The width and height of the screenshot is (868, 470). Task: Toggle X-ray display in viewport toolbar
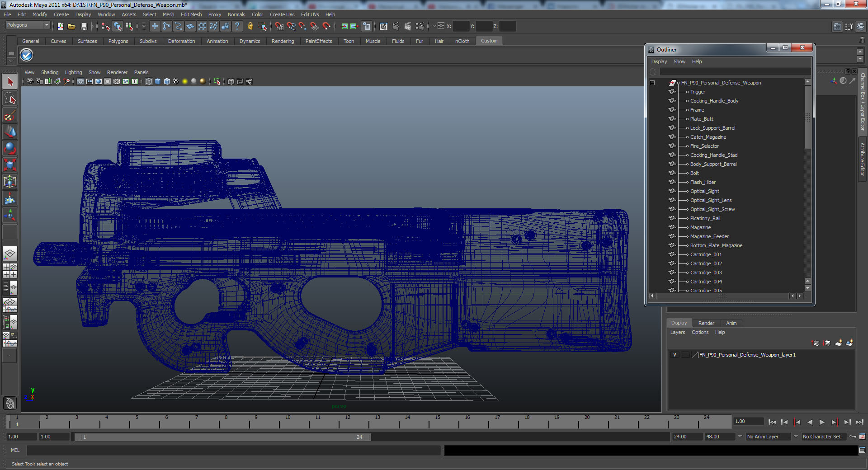pyautogui.click(x=231, y=81)
